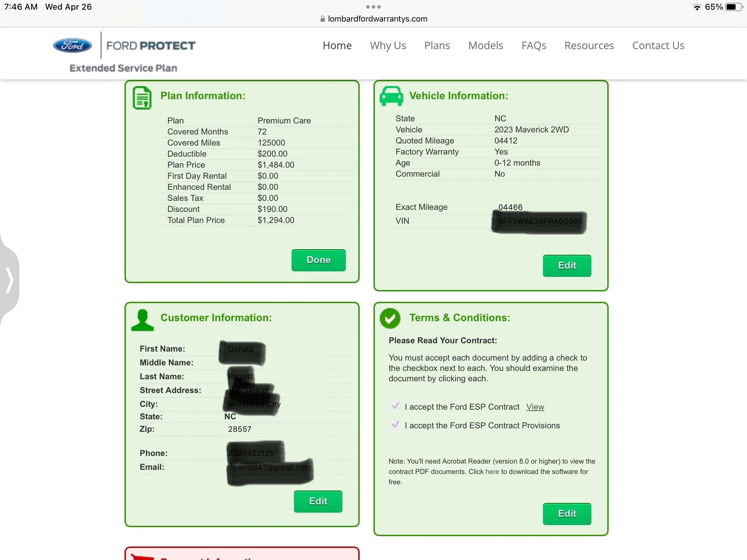Viewport: 747px width, 560px height.
Task: Click Done in Plan Information
Action: 319,260
